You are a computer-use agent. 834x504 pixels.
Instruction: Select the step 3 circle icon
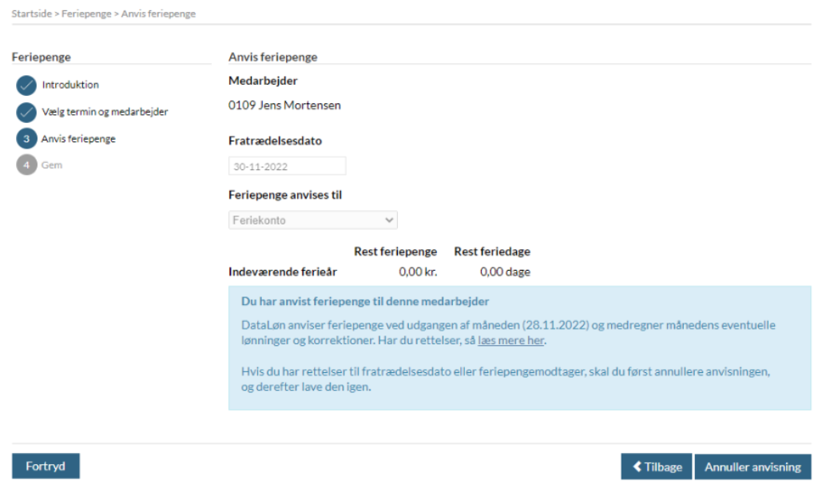coord(26,139)
